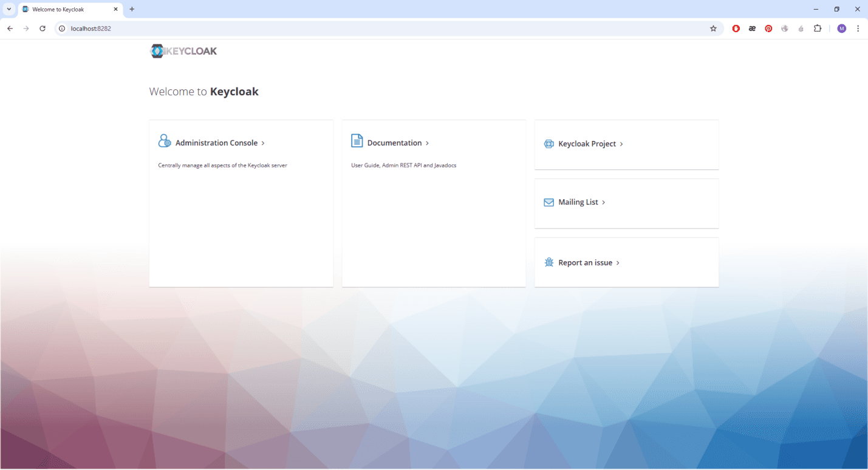The height and width of the screenshot is (470, 868).
Task: Open the Keycloak Project link
Action: [x=587, y=144]
